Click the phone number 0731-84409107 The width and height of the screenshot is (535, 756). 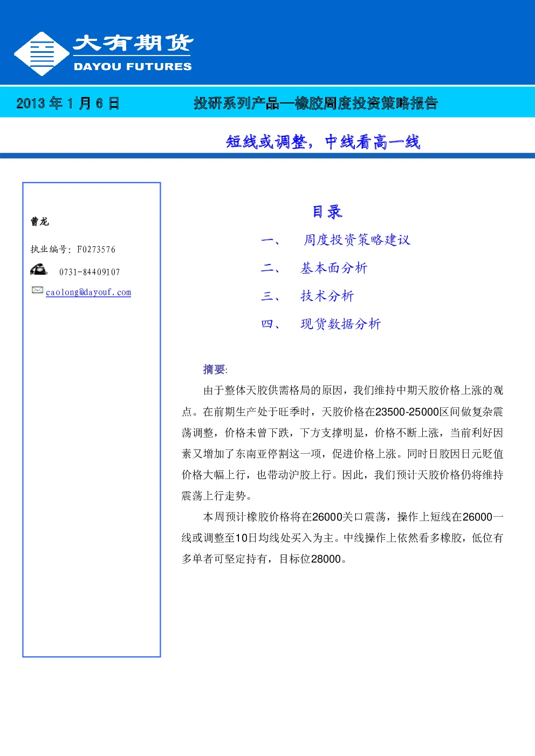90,272
